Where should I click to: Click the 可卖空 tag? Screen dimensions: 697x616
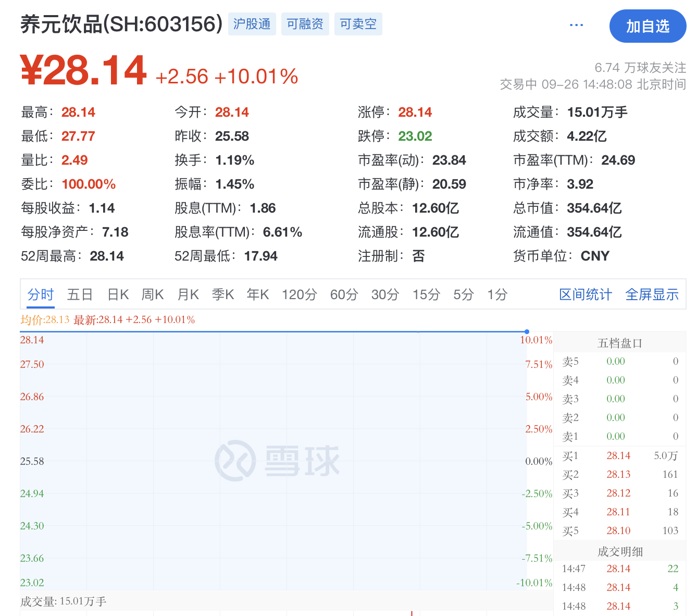358,24
